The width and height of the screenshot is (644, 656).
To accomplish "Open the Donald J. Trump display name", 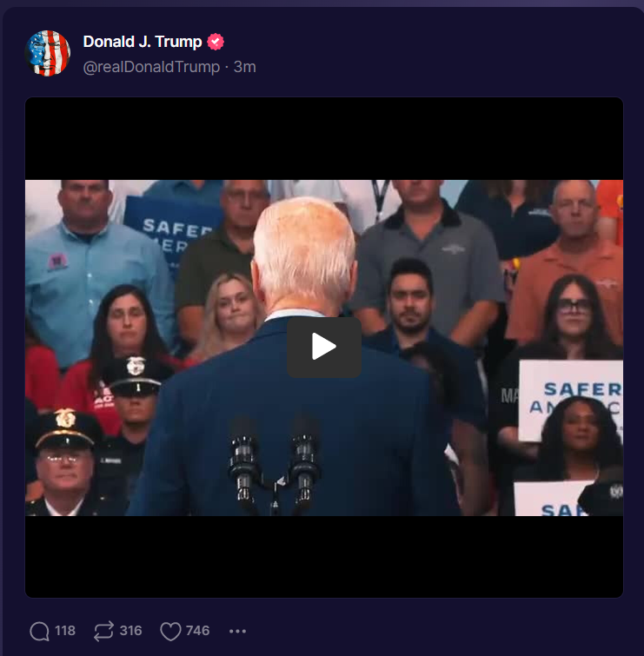I will [143, 42].
